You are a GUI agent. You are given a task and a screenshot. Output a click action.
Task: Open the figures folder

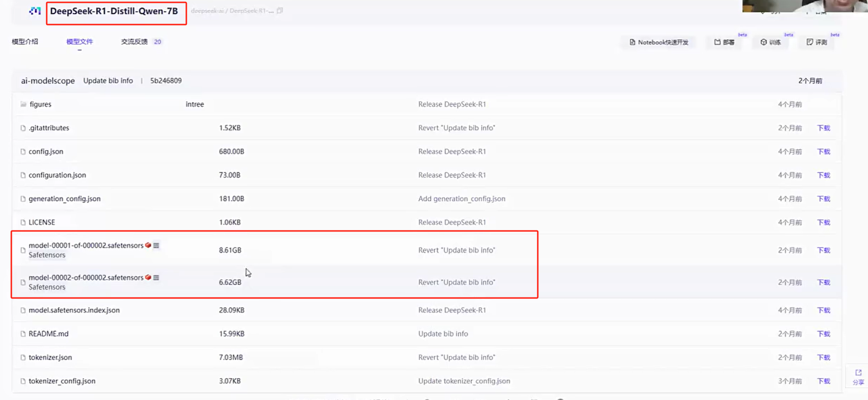click(41, 104)
